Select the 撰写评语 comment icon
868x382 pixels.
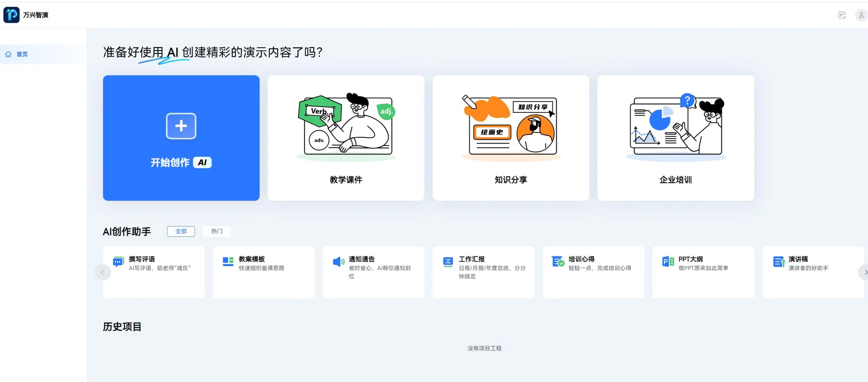tap(118, 261)
